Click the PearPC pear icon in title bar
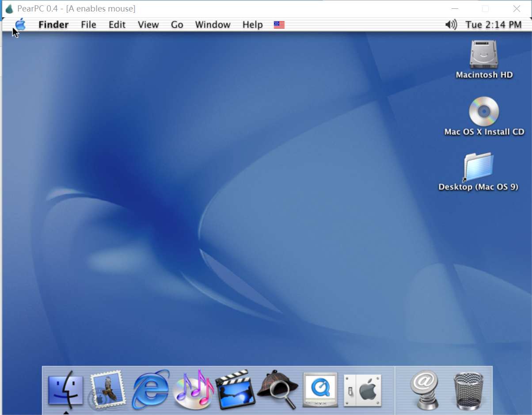The width and height of the screenshot is (532, 415). pos(9,8)
